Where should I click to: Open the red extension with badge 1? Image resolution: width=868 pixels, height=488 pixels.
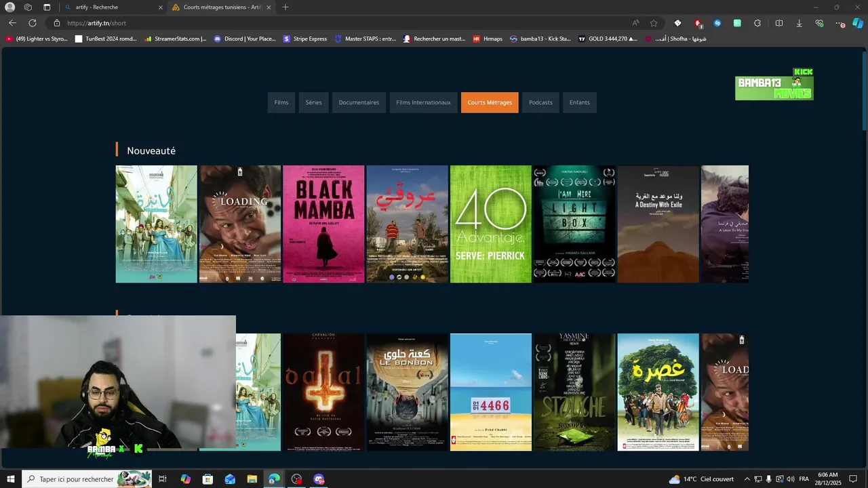click(698, 23)
